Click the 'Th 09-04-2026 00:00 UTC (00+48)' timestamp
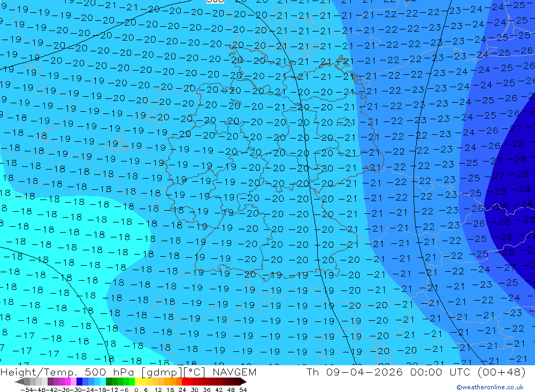Viewport: 535px width, 392px height. pos(416,372)
